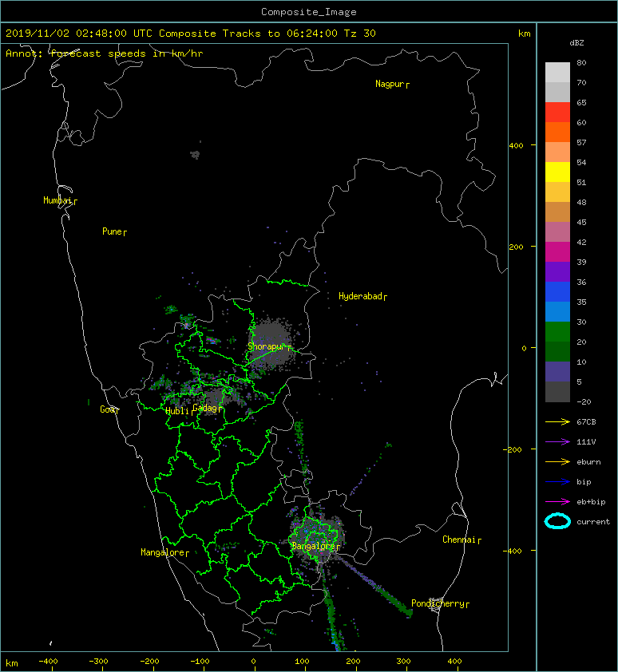Click the 35 dBZ scale value

581,302
